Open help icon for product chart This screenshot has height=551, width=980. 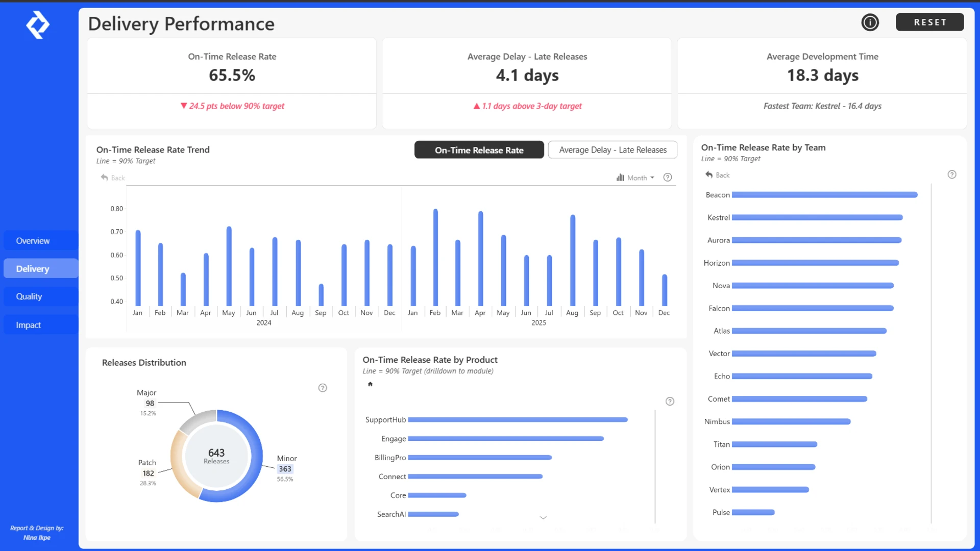click(670, 402)
